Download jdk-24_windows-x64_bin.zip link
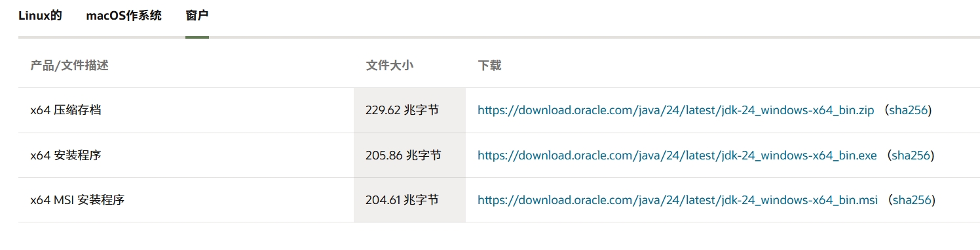 [675, 110]
